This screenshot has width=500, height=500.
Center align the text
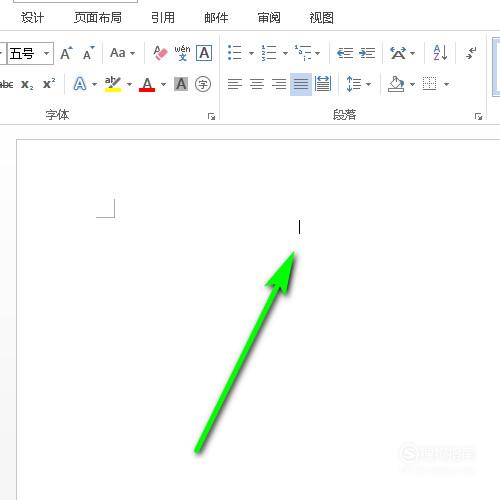click(x=257, y=84)
